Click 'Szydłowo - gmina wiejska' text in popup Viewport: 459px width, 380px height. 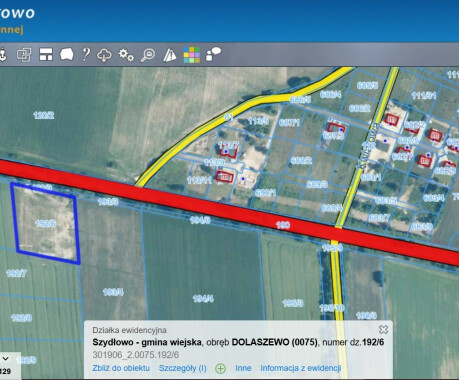tap(147, 342)
